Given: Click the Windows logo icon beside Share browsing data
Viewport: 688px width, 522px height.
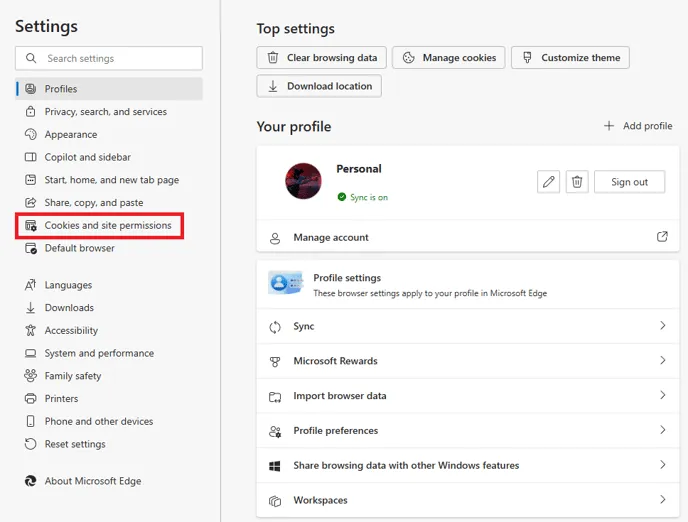Looking at the screenshot, I should (275, 466).
